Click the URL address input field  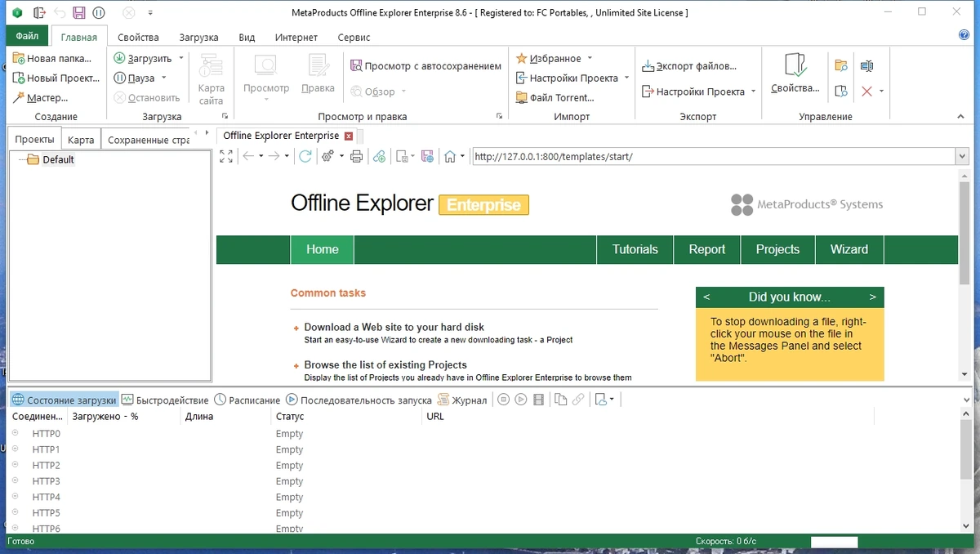pos(712,157)
